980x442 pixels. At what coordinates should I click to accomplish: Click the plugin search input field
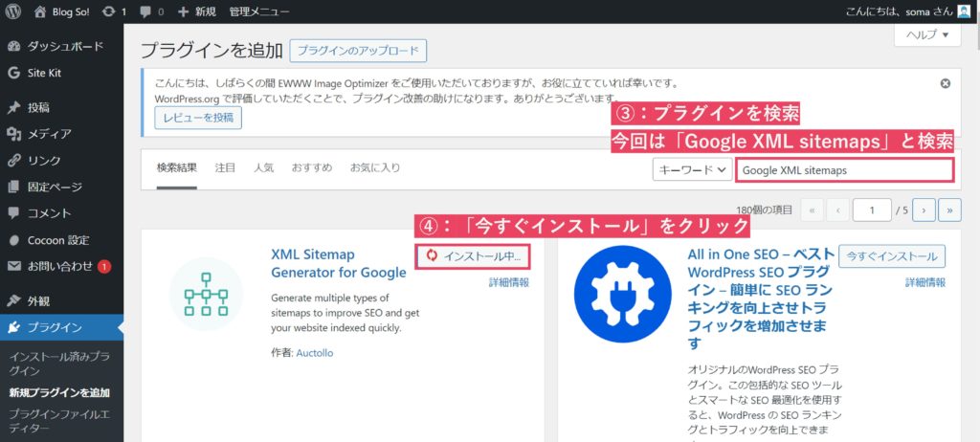[x=845, y=170]
